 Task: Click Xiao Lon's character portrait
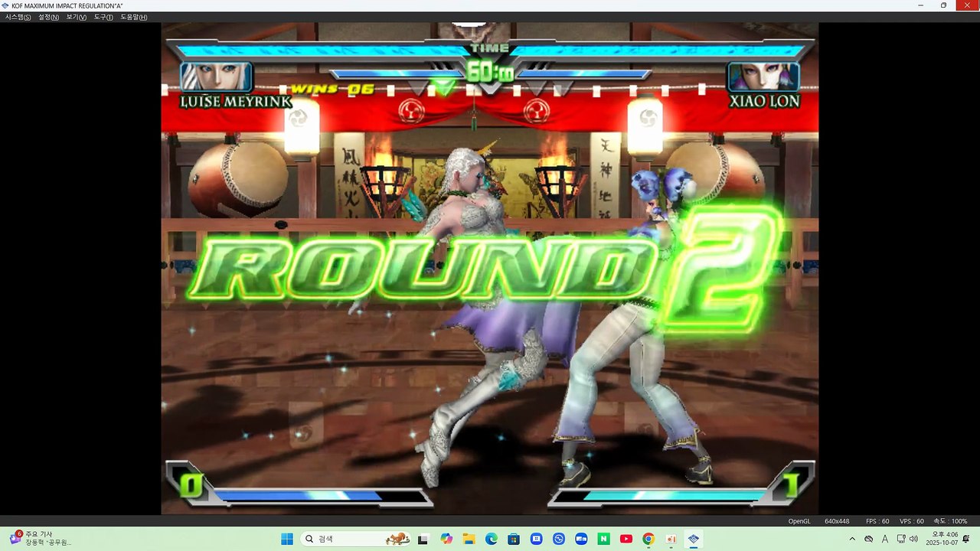pos(763,77)
